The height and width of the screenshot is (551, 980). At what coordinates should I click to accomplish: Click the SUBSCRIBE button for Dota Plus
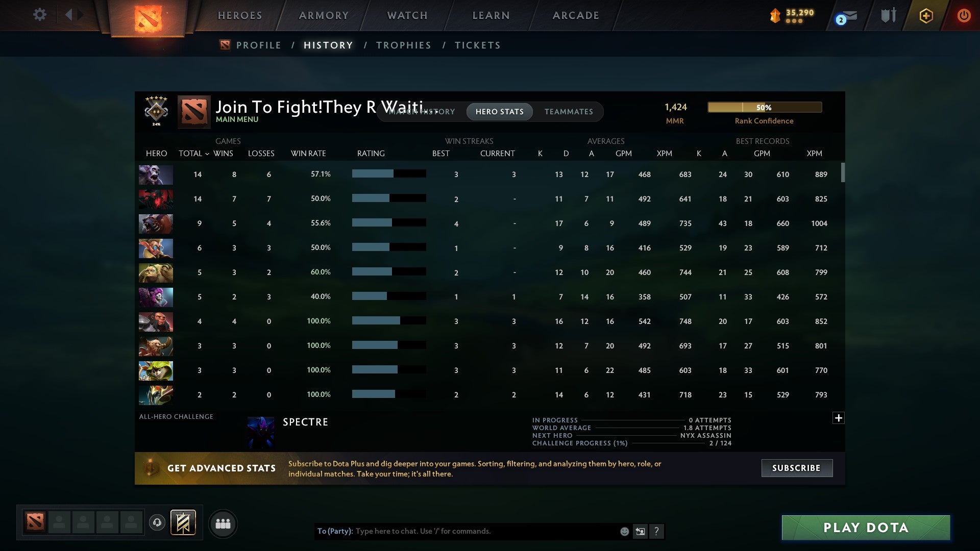[796, 468]
